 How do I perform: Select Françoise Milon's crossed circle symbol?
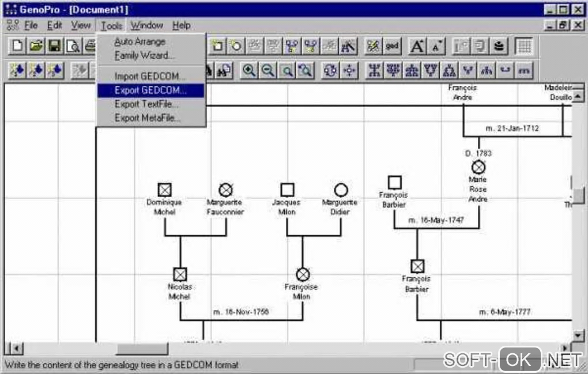[x=303, y=274]
